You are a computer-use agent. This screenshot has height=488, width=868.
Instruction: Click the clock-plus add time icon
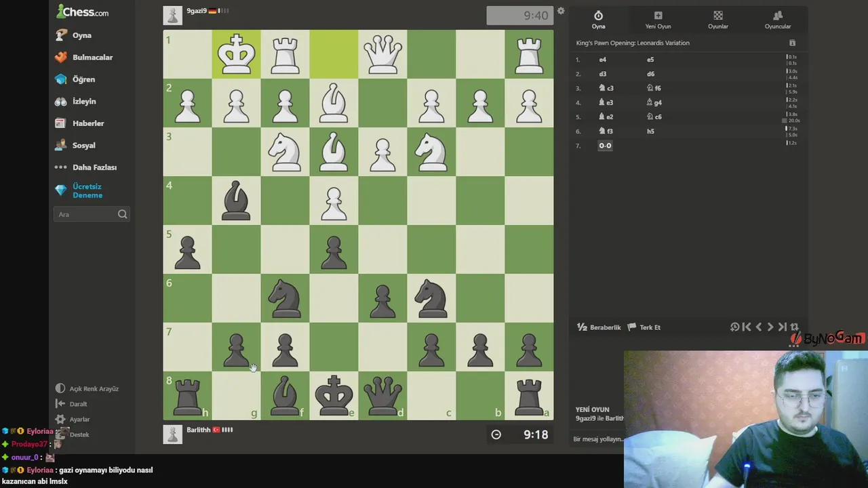[x=734, y=327]
